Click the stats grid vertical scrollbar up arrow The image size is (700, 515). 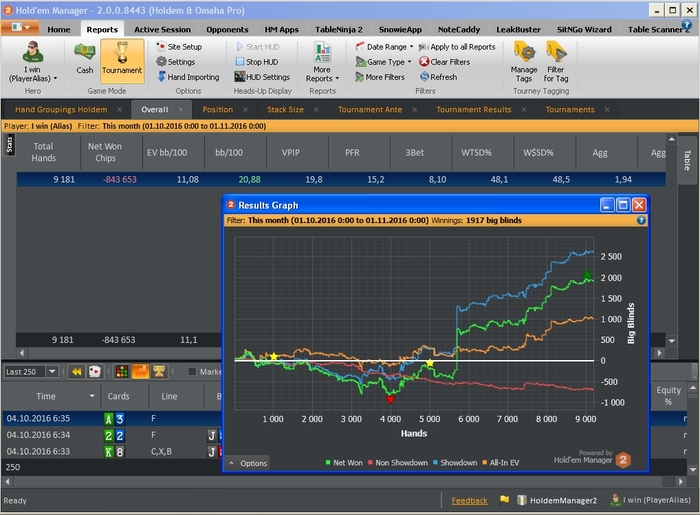tap(671, 139)
